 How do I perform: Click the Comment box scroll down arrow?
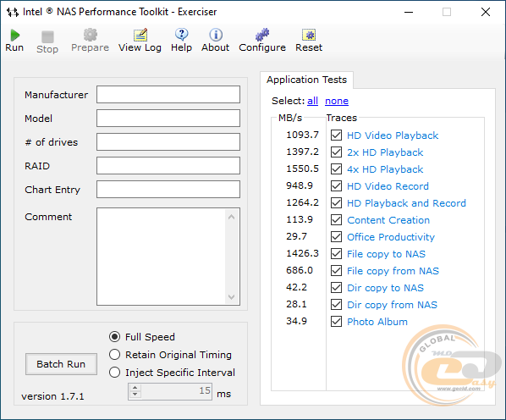click(231, 297)
